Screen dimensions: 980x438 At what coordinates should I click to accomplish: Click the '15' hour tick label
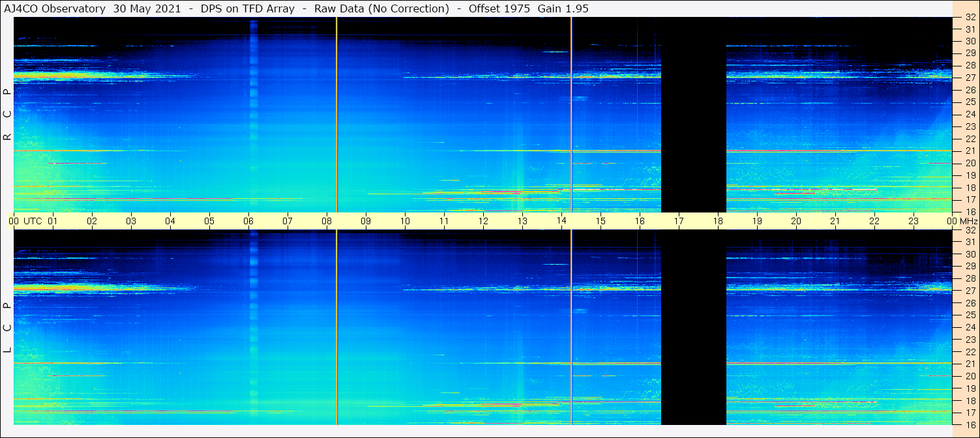coord(601,221)
